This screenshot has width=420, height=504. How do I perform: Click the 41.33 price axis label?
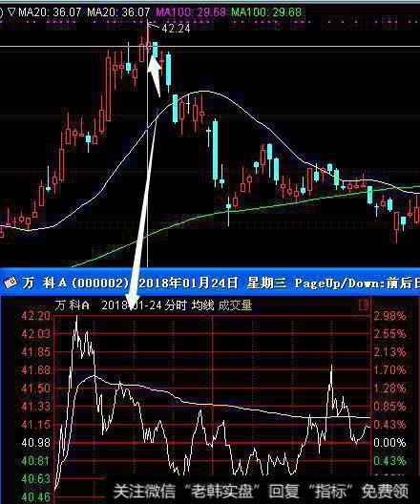tap(36, 407)
